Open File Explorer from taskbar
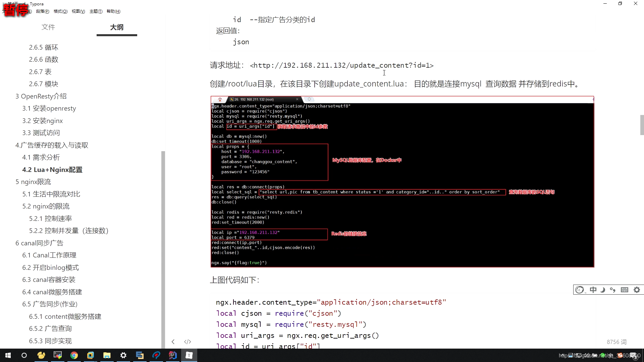 107,355
